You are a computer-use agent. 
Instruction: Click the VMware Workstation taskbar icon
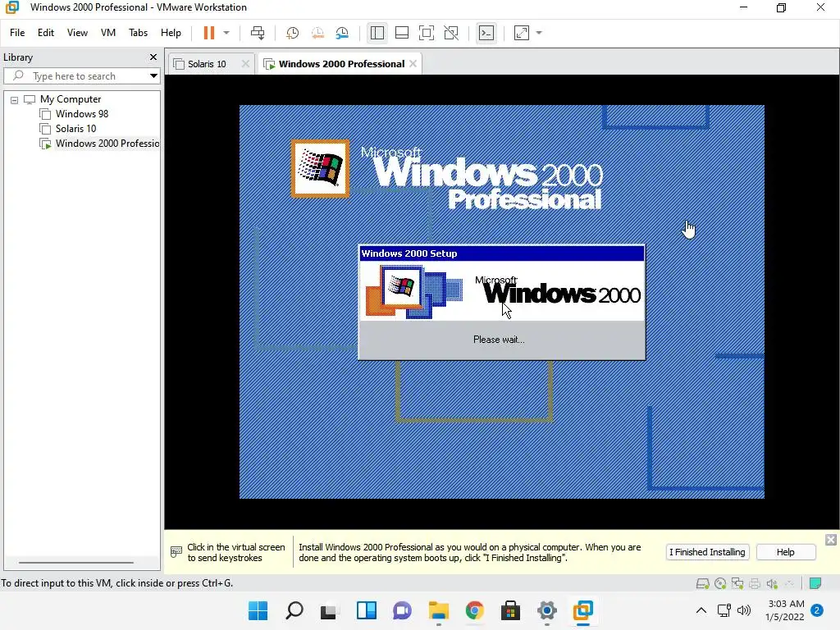tap(583, 610)
